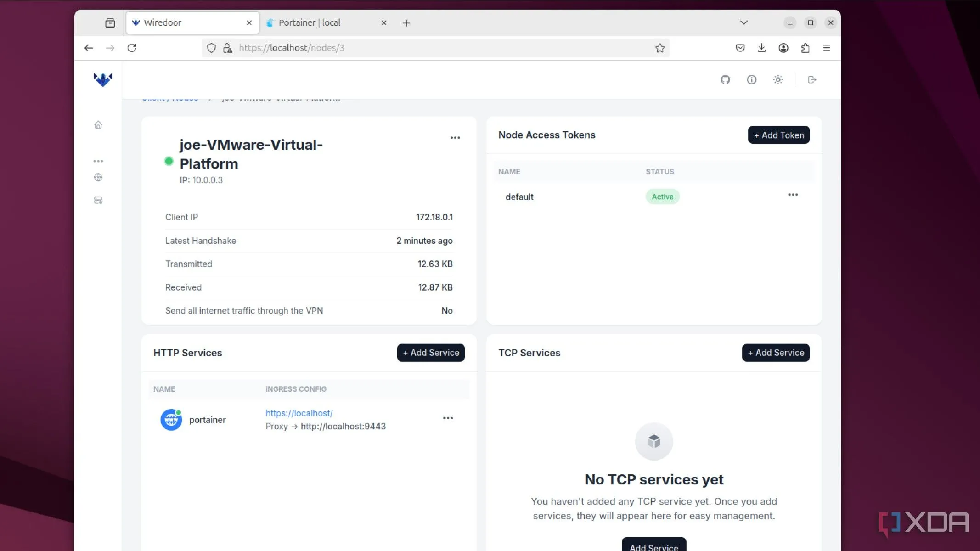Click the green online status dot
Screen dimensions: 980x551
click(169, 161)
